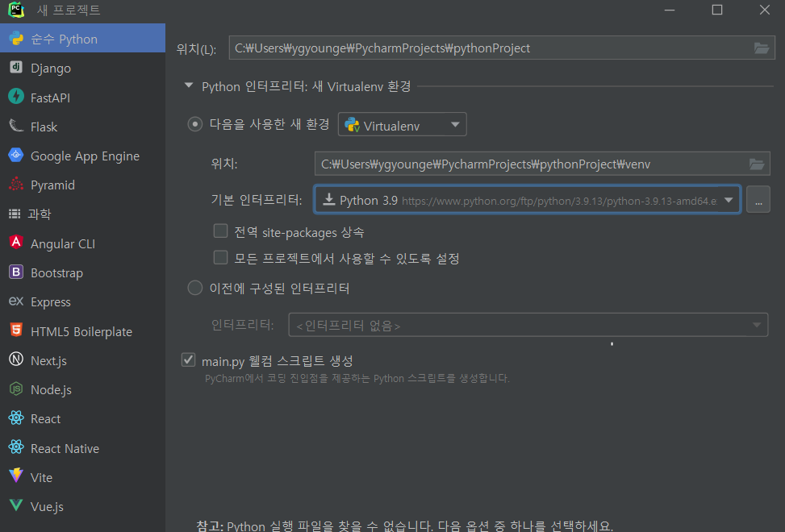The height and width of the screenshot is (532, 785).
Task: Select HTML5 Boilerplate project type label
Action: tap(81, 331)
